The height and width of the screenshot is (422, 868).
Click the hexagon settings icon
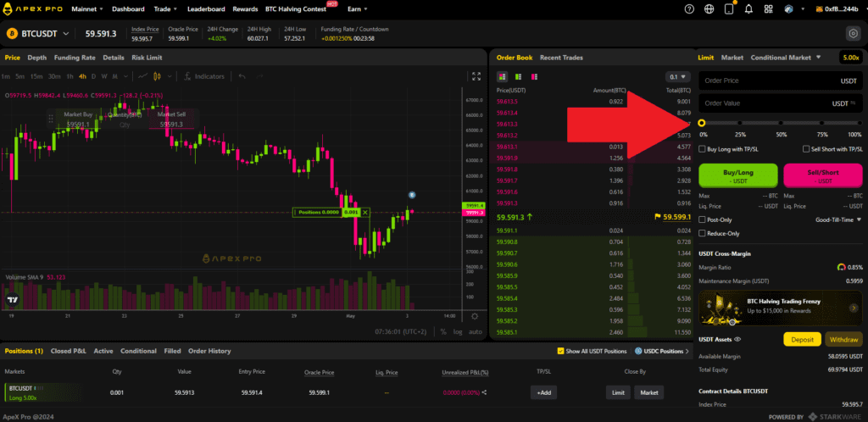(853, 34)
